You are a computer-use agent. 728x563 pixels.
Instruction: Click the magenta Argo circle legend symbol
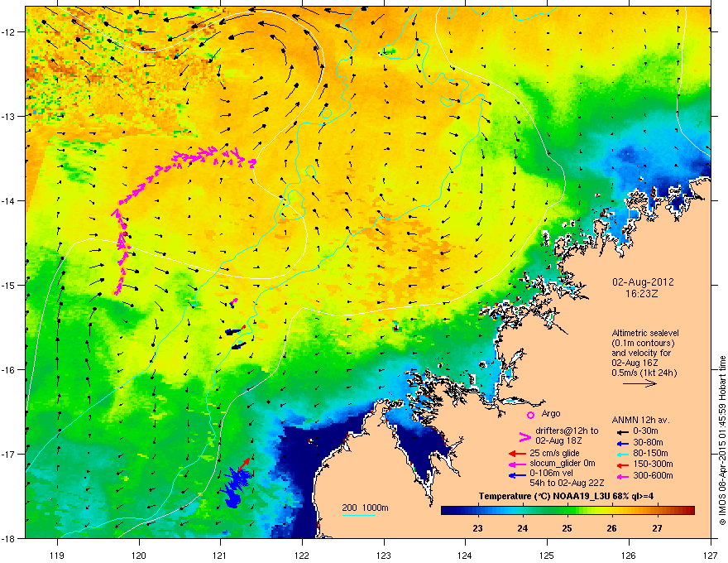pyautogui.click(x=530, y=415)
